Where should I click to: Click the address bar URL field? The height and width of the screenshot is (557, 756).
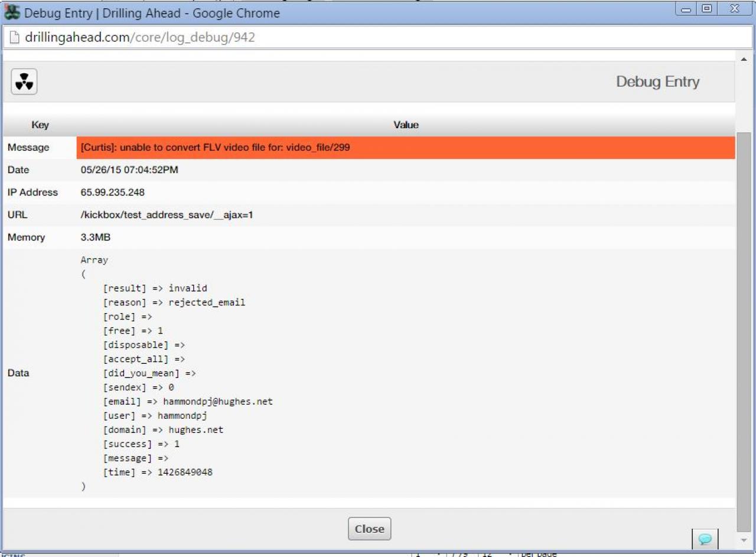[378, 38]
